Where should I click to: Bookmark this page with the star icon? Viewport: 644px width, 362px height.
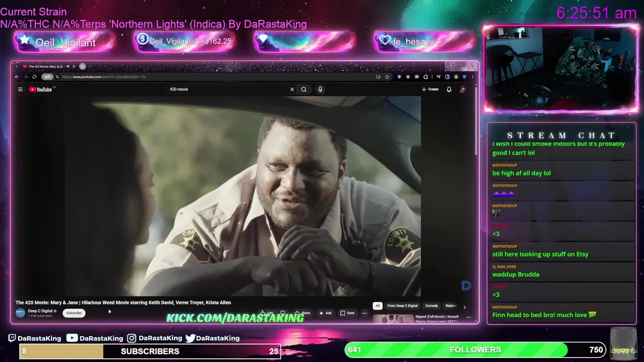(x=387, y=77)
